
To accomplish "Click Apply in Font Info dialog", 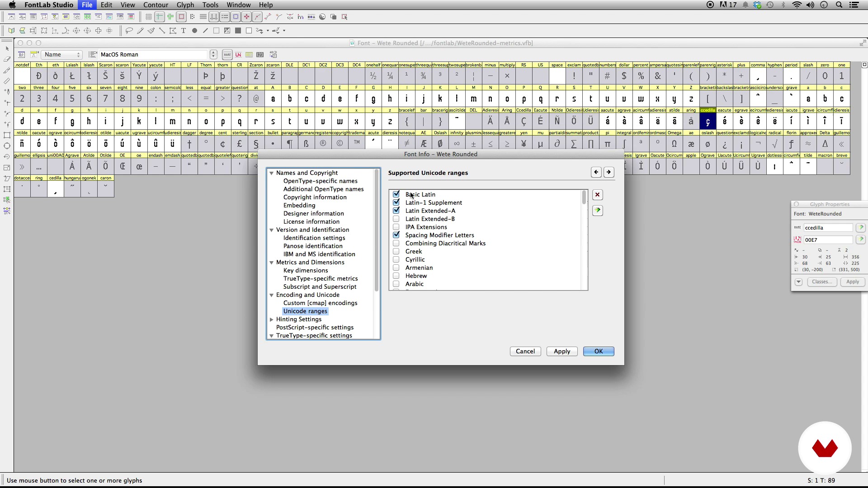I will coord(562,352).
